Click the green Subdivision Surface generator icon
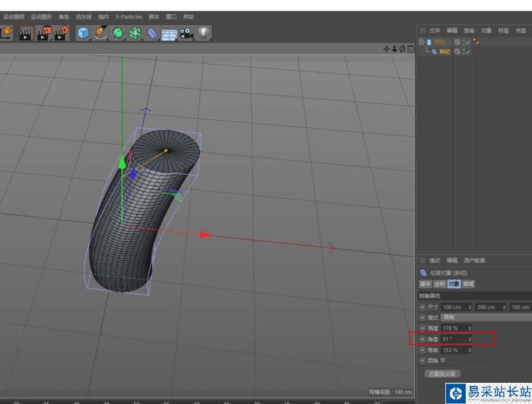532x404 pixels. (119, 33)
